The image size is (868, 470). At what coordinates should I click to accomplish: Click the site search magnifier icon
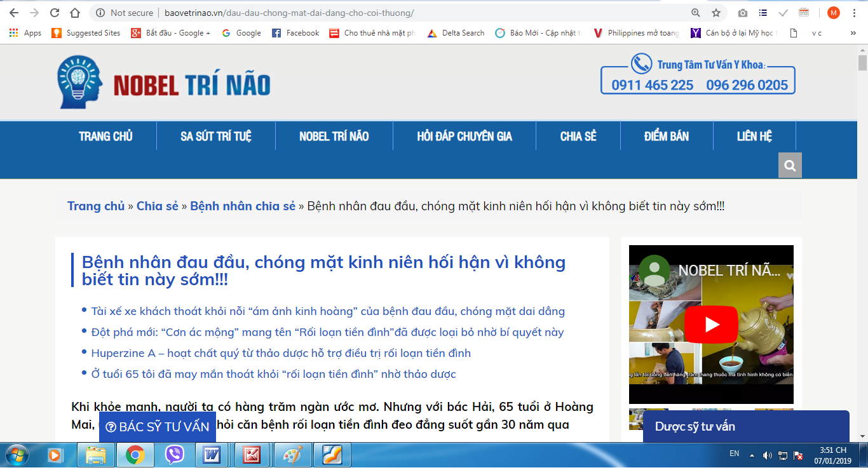(790, 166)
